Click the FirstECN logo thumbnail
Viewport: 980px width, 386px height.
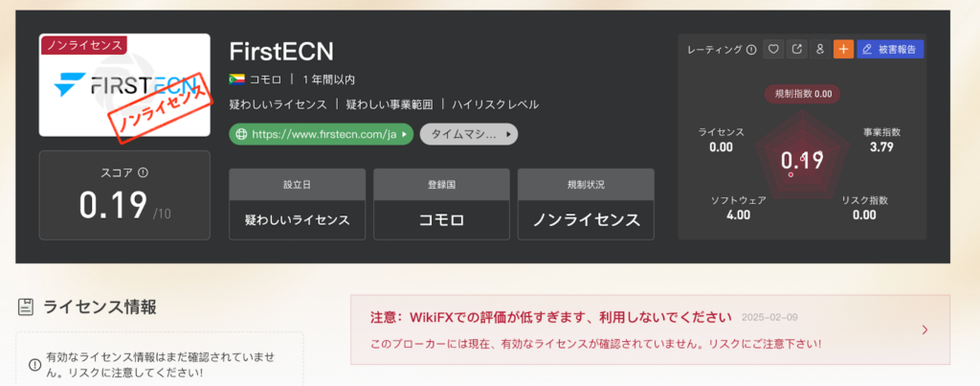(x=124, y=85)
